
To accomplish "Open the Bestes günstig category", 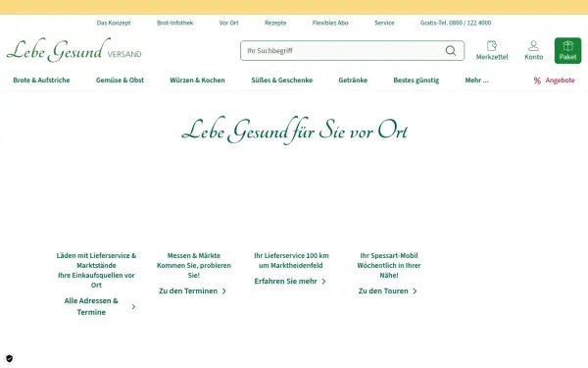I will [x=416, y=80].
